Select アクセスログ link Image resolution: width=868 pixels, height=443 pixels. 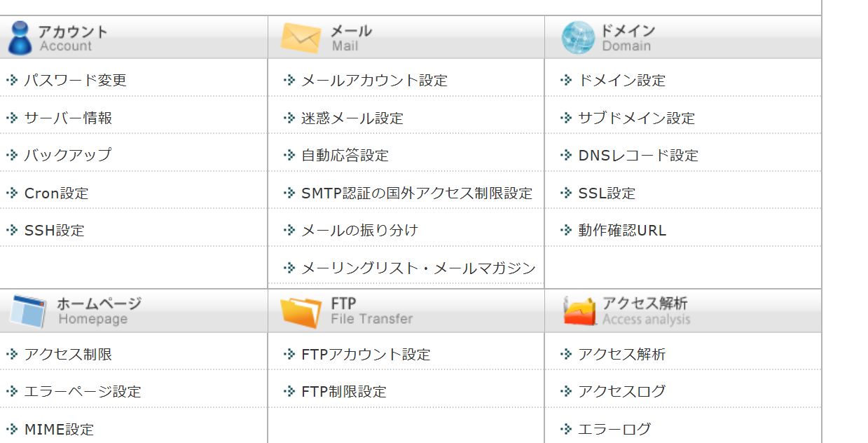coord(622,391)
